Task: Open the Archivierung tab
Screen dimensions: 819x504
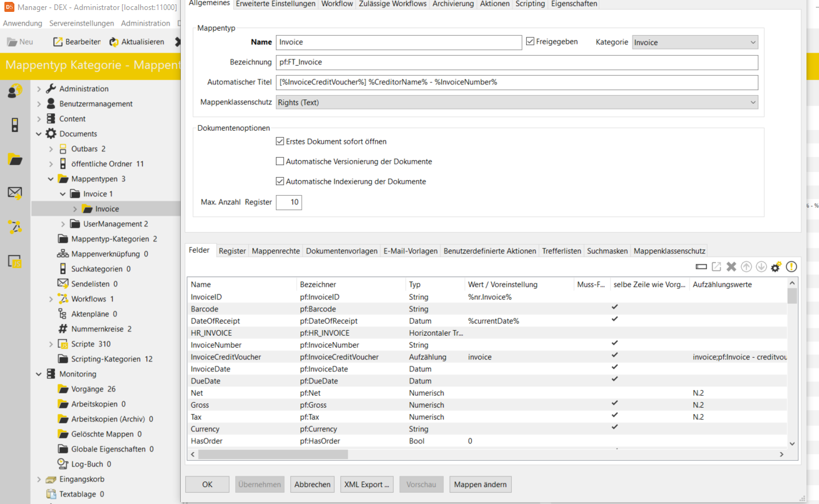Action: point(453,4)
